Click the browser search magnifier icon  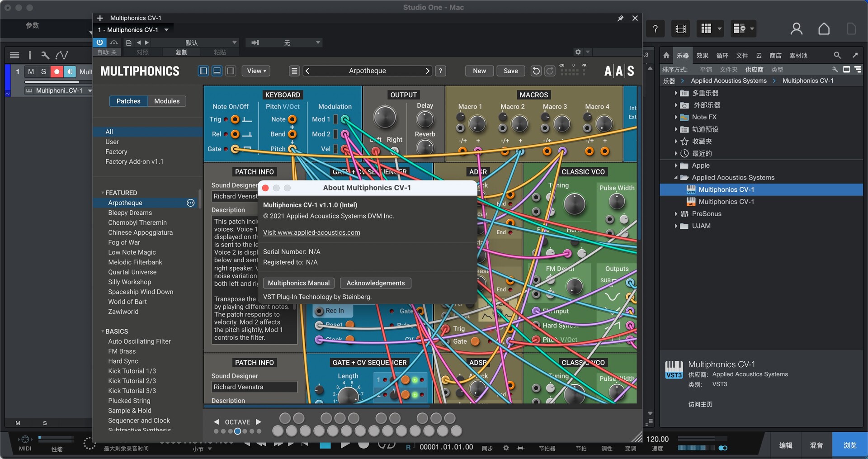coord(837,55)
